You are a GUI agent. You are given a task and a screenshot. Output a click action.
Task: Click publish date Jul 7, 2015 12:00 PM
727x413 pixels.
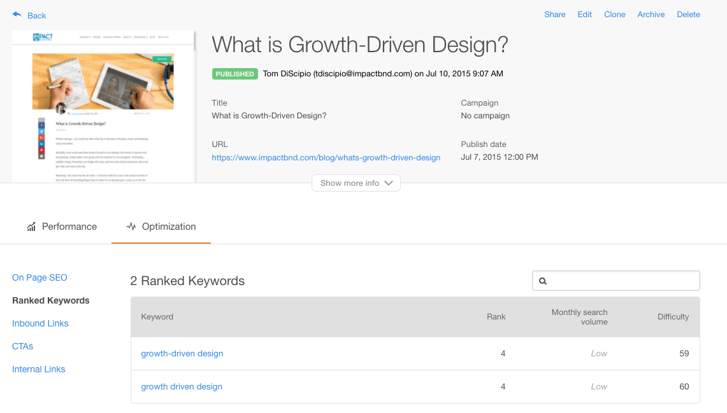click(x=499, y=157)
